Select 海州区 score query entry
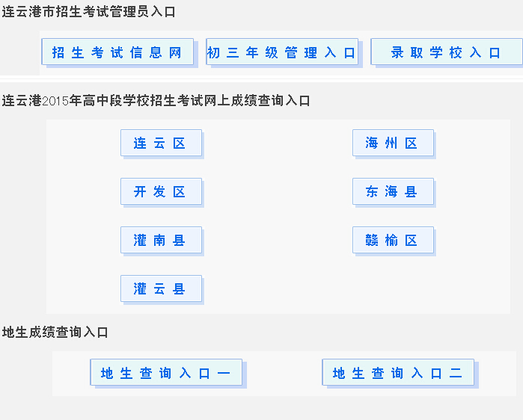The height and width of the screenshot is (420, 523). (x=393, y=143)
